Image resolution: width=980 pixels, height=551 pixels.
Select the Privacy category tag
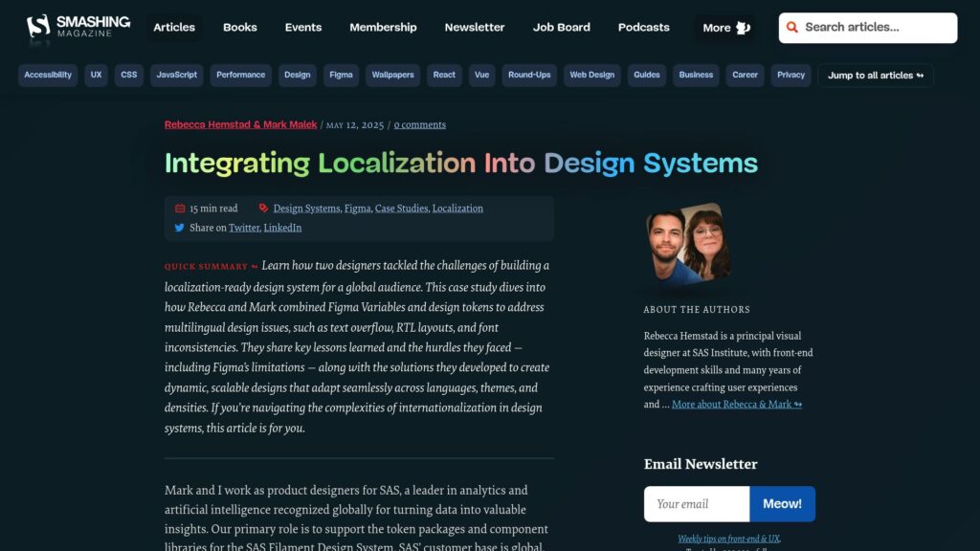pyautogui.click(x=791, y=75)
